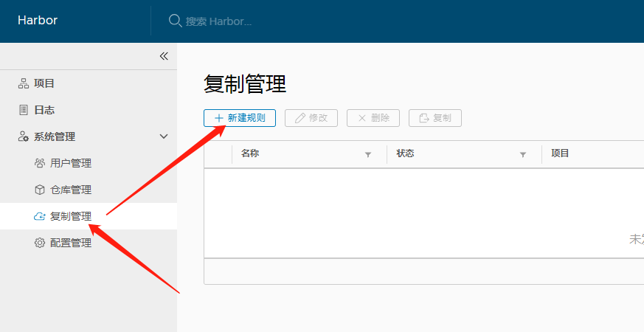
Task: Click the 项目 tree-structure icon
Action: click(x=24, y=83)
